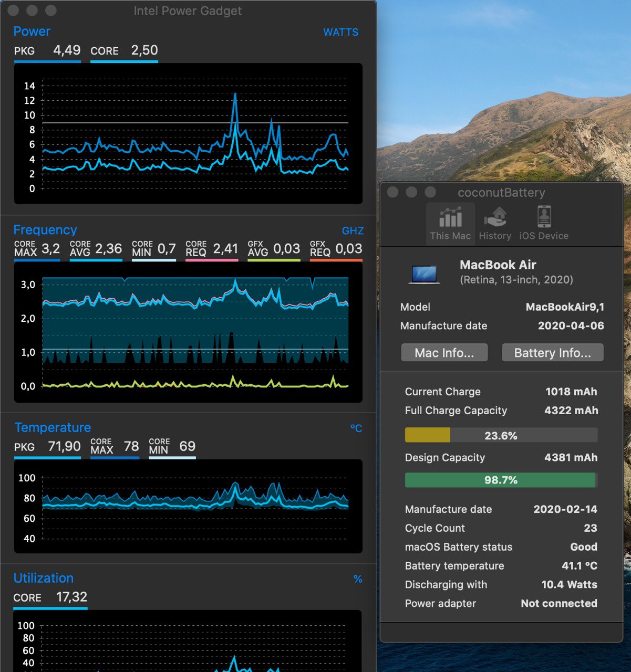Select the Full Charge Capacity 4322 mAh

pos(571,411)
